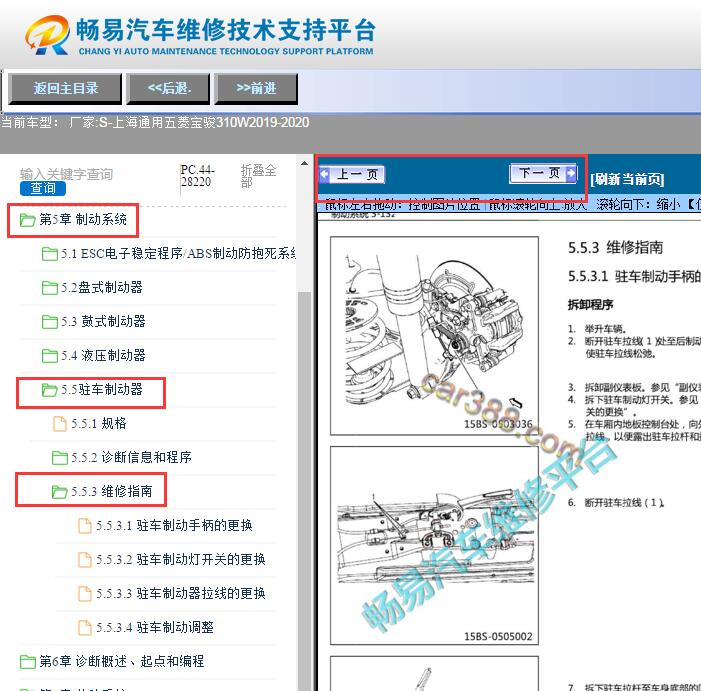The height and width of the screenshot is (691, 701).
Task: Go forward with the >>前进 button
Action: (256, 88)
